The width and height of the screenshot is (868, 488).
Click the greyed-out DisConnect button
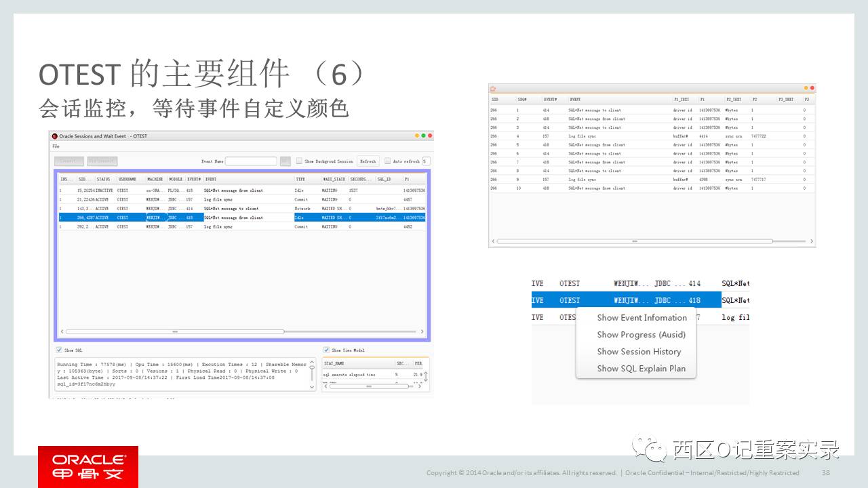coord(102,161)
